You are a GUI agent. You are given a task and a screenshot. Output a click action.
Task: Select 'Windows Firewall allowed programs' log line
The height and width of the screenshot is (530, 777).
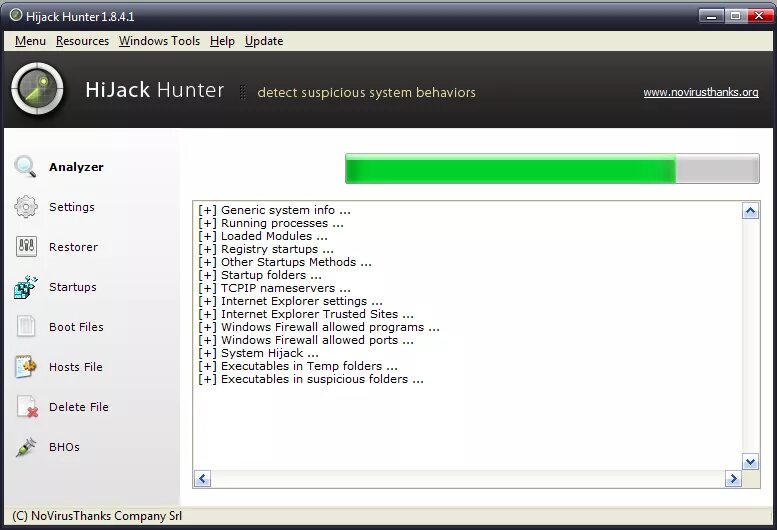click(319, 327)
